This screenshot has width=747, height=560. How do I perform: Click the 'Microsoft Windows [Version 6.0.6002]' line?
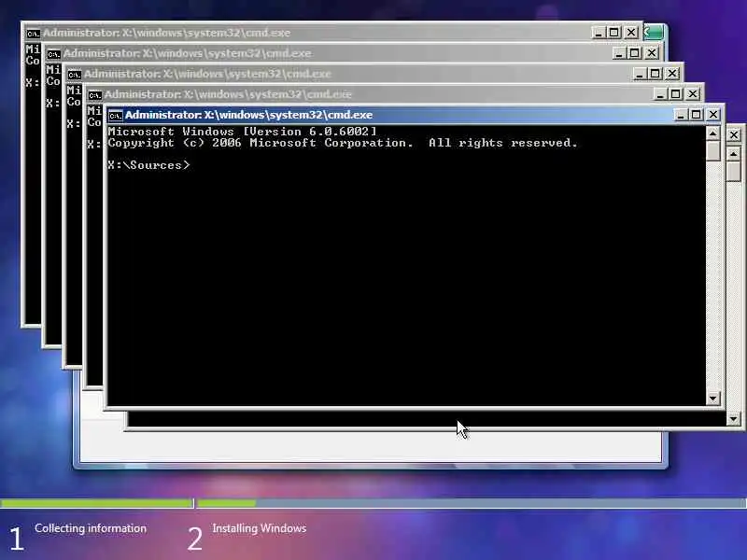[x=242, y=131]
